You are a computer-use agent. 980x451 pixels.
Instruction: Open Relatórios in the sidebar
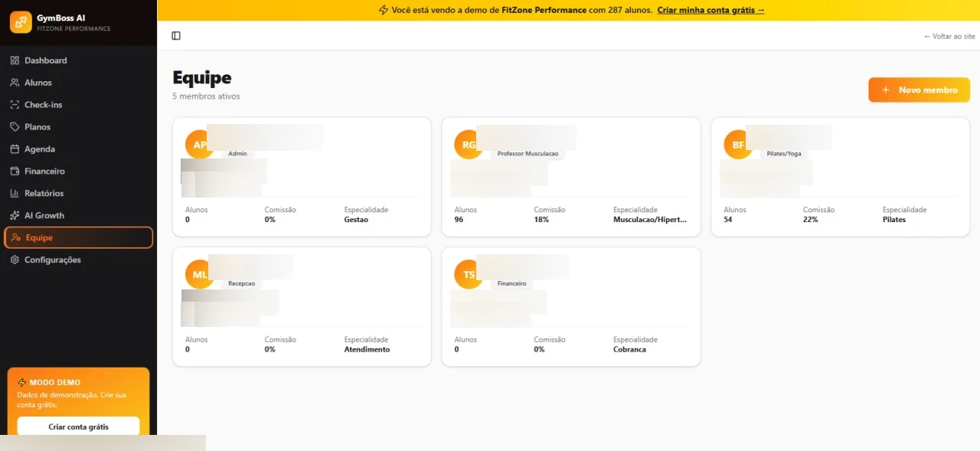pyautogui.click(x=78, y=194)
